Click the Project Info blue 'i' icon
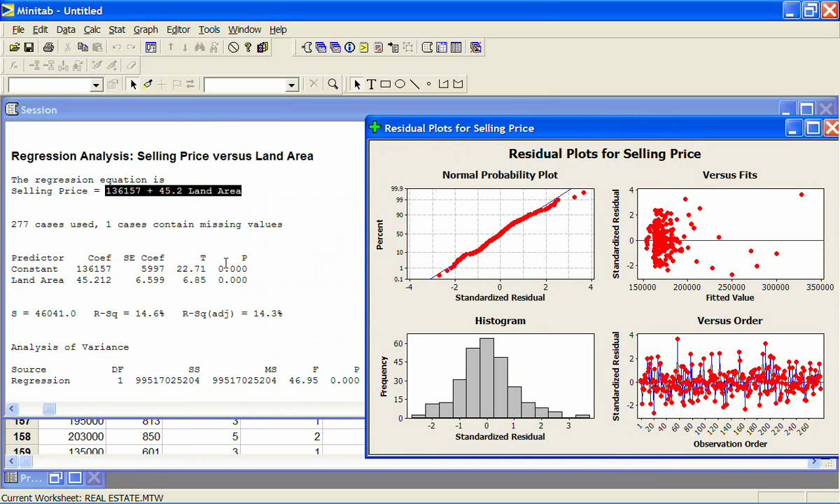Image resolution: width=840 pixels, height=504 pixels. tap(349, 48)
